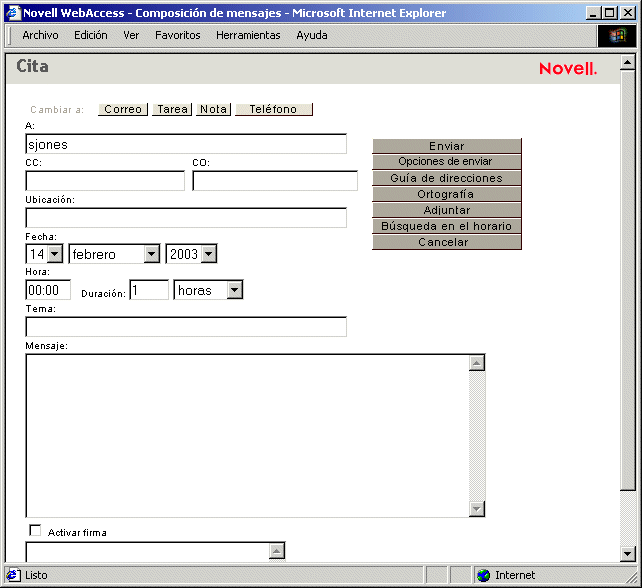Click the status bar page icon beside Listo
Viewport: 642px width, 588px height.
point(14,575)
